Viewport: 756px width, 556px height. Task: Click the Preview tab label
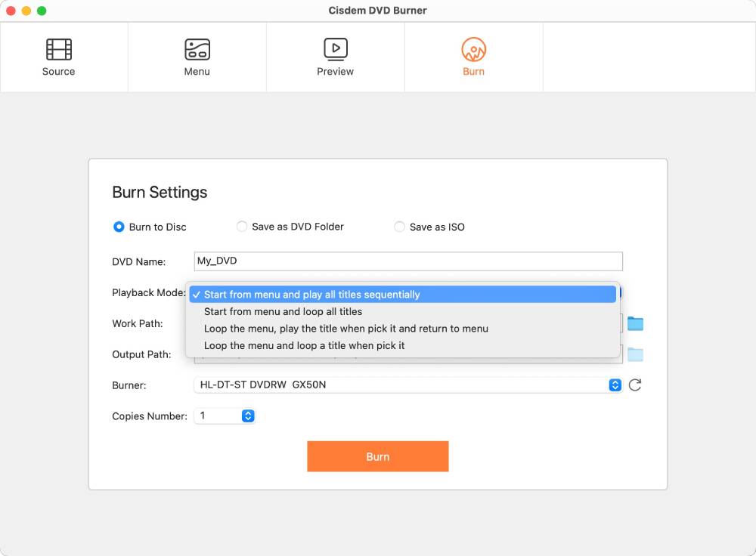coord(336,71)
